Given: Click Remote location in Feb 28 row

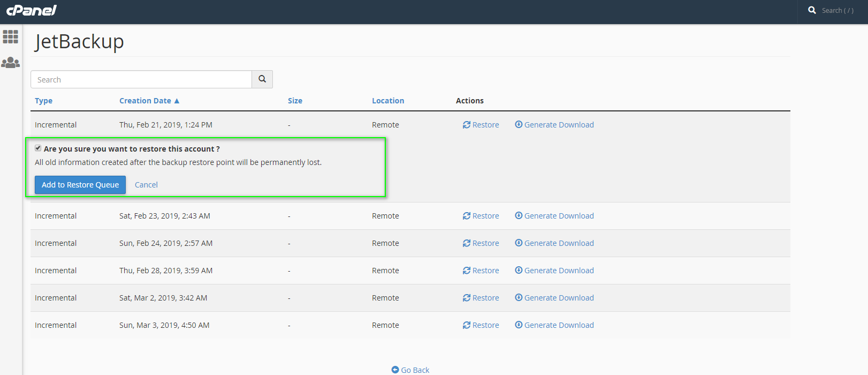Looking at the screenshot, I should [x=385, y=271].
